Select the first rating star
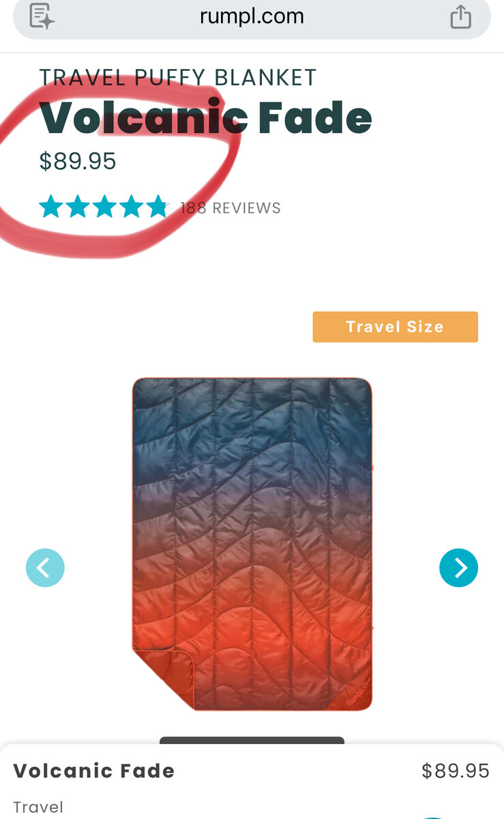 pyautogui.click(x=51, y=207)
